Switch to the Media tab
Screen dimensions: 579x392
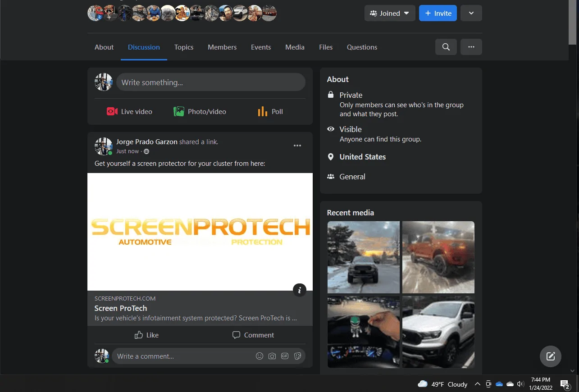click(x=295, y=47)
